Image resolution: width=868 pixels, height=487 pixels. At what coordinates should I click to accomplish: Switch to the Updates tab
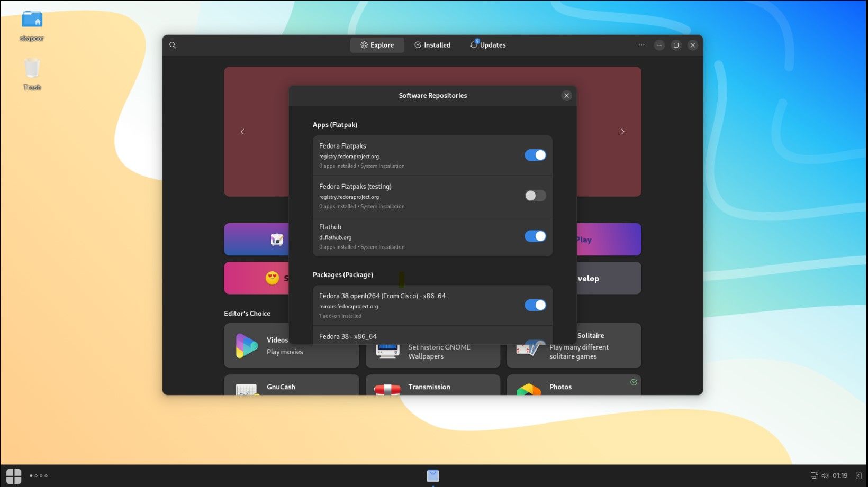click(x=488, y=45)
